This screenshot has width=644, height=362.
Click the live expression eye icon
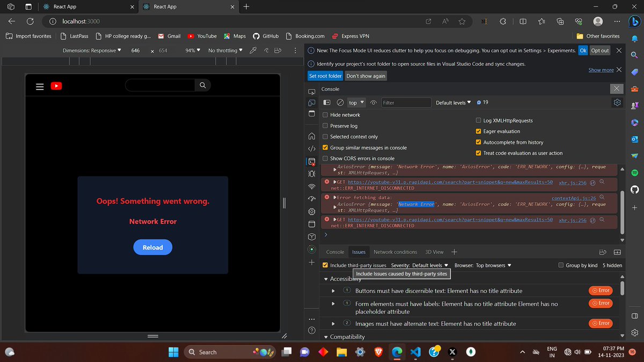click(x=374, y=102)
